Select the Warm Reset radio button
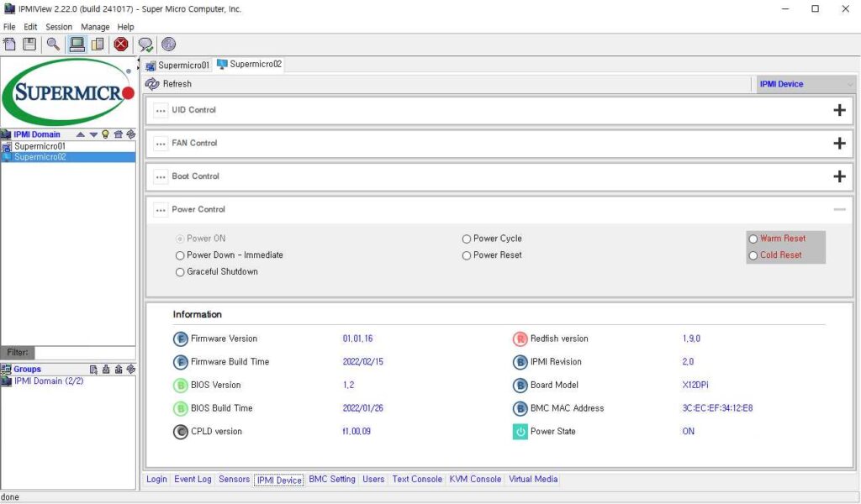The height and width of the screenshot is (504, 861). click(753, 239)
